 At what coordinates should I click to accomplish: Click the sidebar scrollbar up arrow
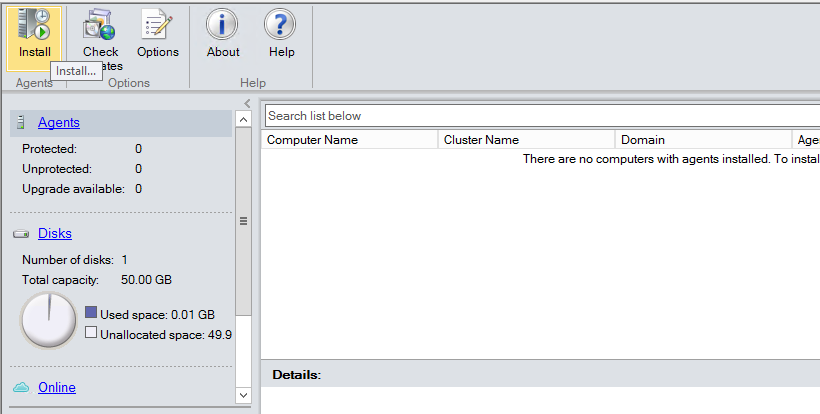point(243,120)
